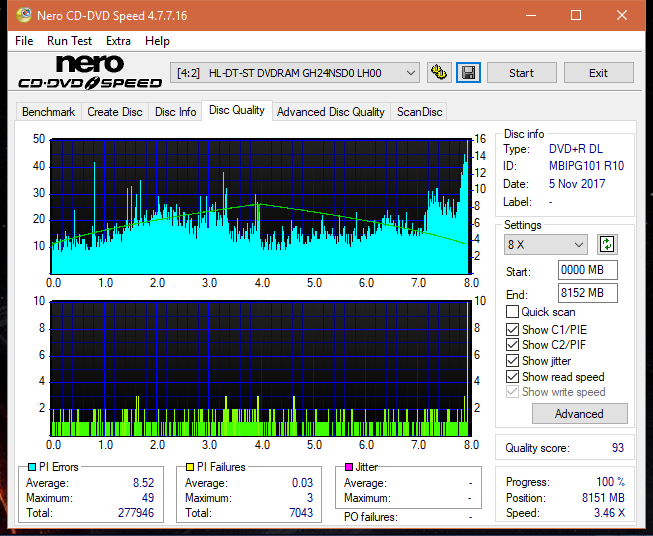Open the Run Test menu
The image size is (653, 536).
click(69, 41)
